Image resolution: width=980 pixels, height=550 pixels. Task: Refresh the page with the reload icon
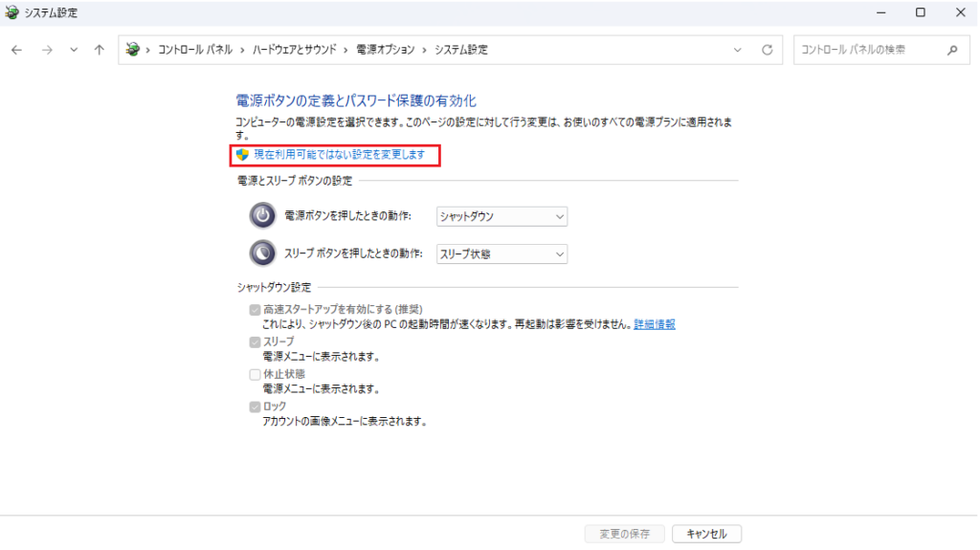[x=768, y=50]
